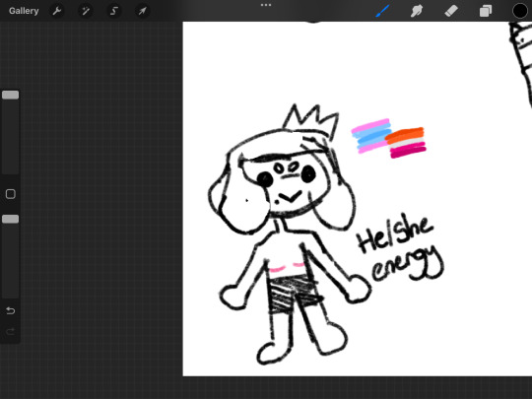
Task: Open the Layers panel
Action: (x=486, y=11)
